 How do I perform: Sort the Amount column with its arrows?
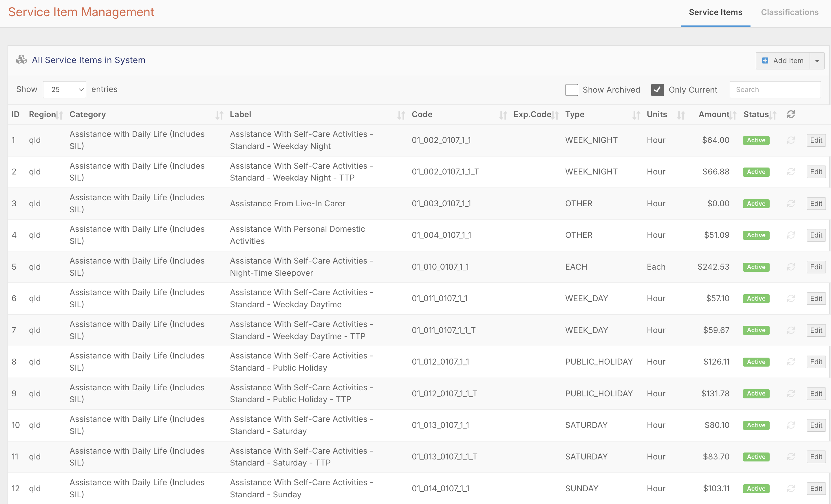pyautogui.click(x=733, y=115)
